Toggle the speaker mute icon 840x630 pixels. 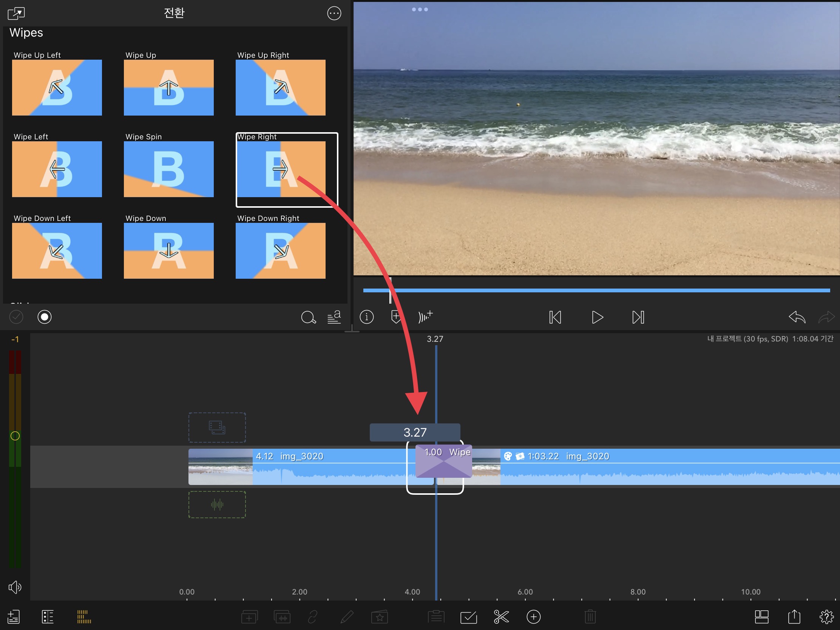[x=15, y=587]
